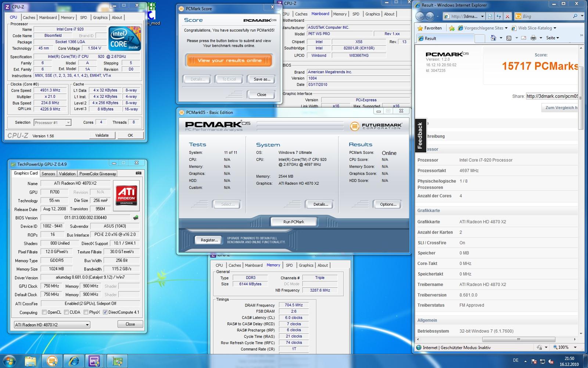Click horizontal scrollbar thumb in IE
The width and height of the screenshot is (588, 368).
pyautogui.click(x=519, y=339)
